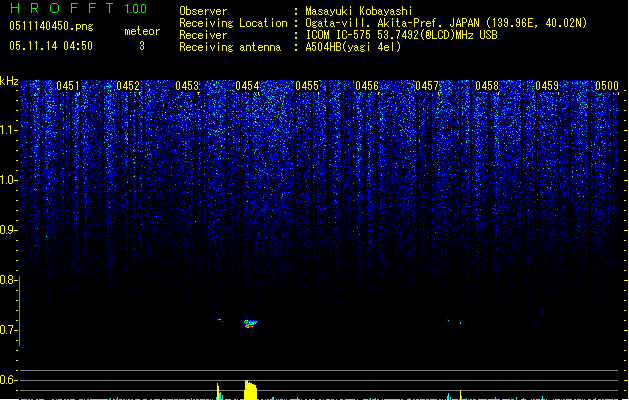This screenshot has height=400, width=629.
Task: Click the bright meteor echo near 0454
Action: coord(250,323)
